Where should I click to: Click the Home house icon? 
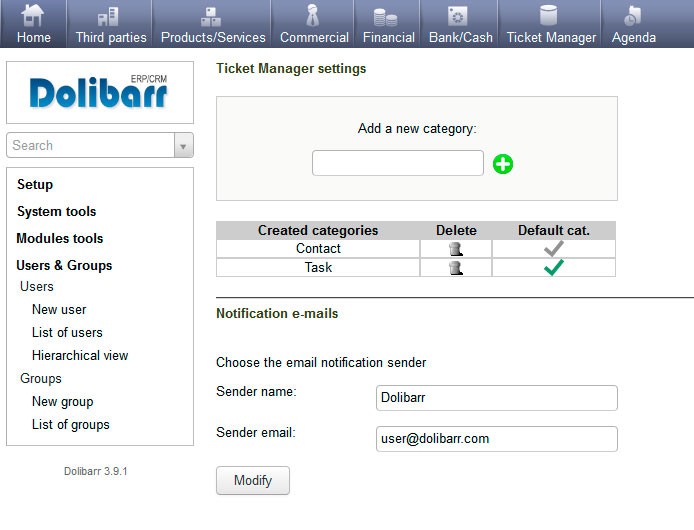[x=33, y=15]
